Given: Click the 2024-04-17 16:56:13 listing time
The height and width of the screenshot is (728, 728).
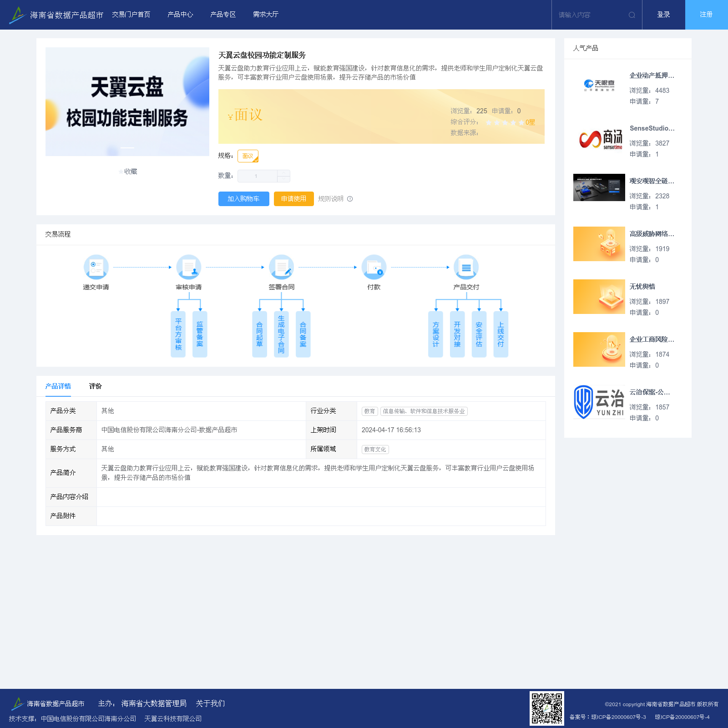Looking at the screenshot, I should (x=391, y=430).
